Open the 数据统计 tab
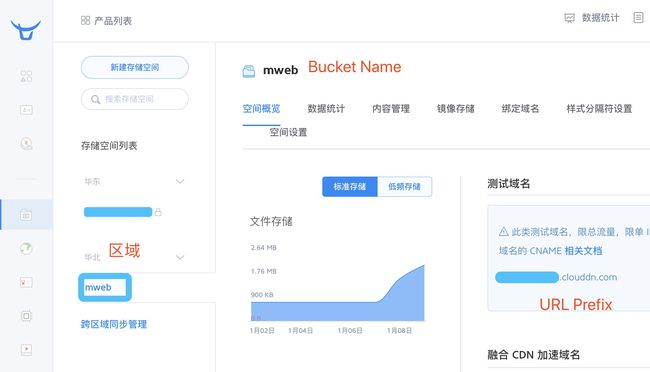This screenshot has height=372, width=650. (326, 109)
